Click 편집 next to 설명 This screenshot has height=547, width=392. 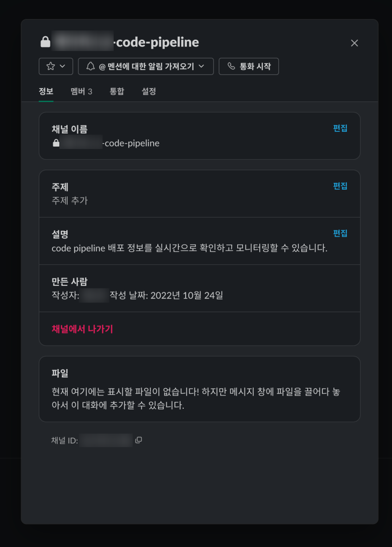(x=340, y=233)
